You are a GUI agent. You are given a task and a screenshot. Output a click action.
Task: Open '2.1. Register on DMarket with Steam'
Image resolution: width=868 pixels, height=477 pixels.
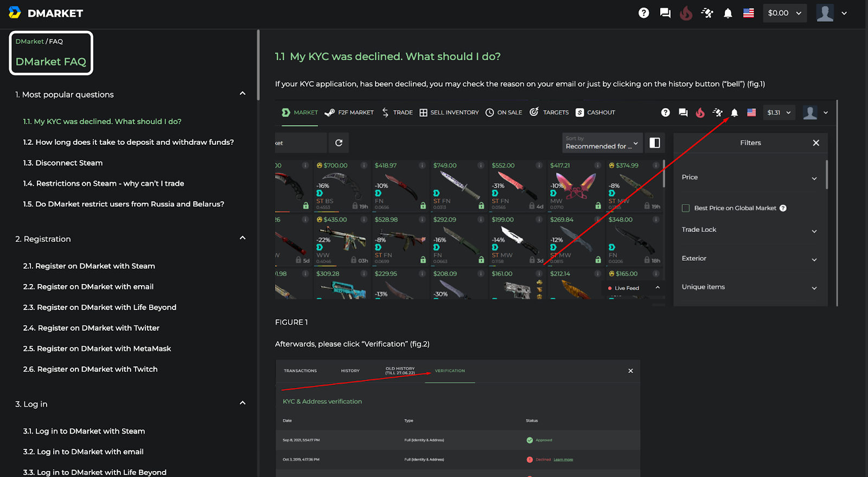coord(89,266)
